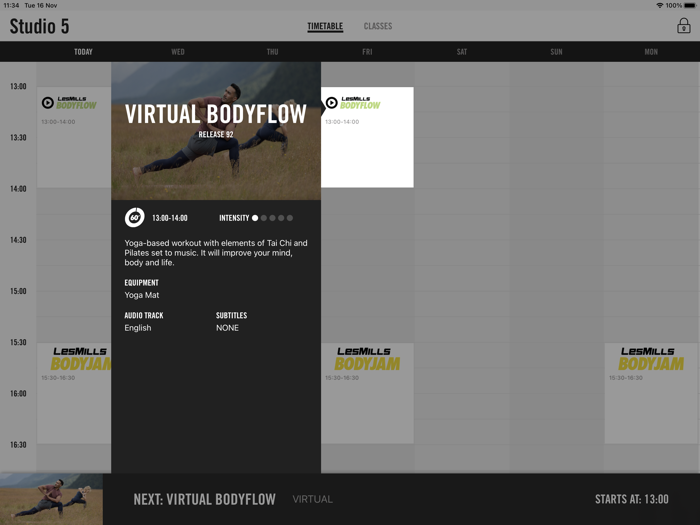The image size is (700, 525).
Task: Tap the play icon on Friday's BODYFLOW class
Action: coord(331,103)
